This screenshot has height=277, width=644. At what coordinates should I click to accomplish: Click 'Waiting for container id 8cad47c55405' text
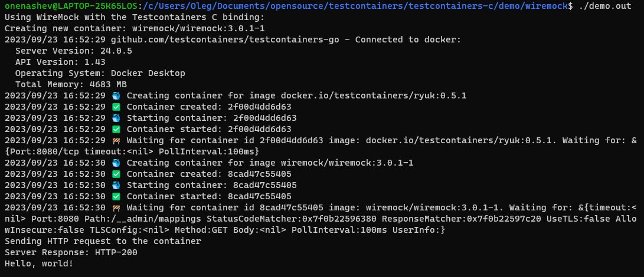(225, 207)
